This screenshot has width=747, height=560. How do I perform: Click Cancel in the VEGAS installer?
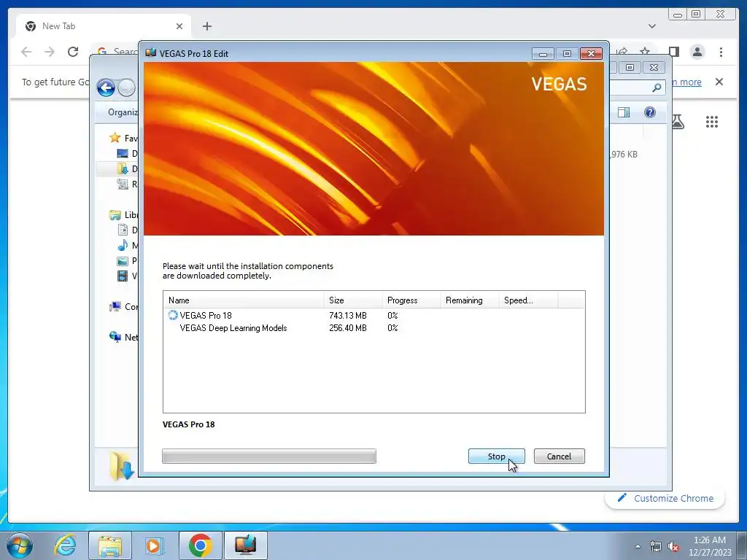(x=560, y=456)
